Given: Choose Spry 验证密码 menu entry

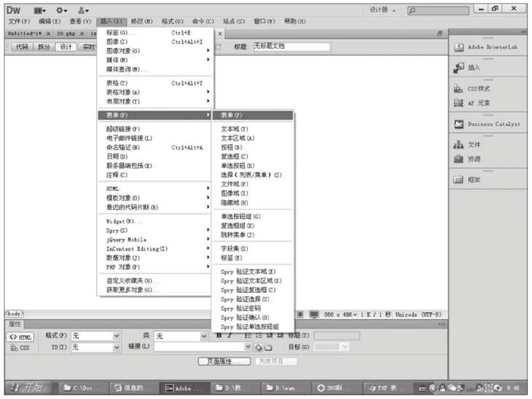Looking at the screenshot, I should tap(252, 309).
